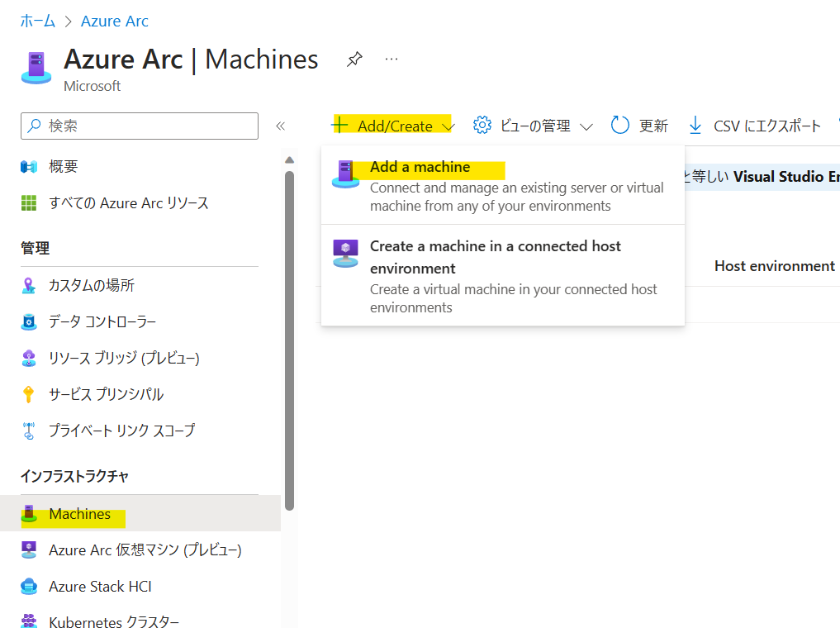Choose Add a machine from the menu

point(503,185)
